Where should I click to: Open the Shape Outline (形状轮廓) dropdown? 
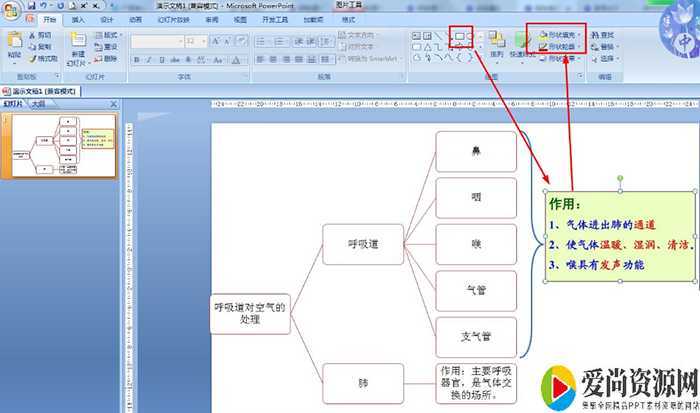point(559,46)
